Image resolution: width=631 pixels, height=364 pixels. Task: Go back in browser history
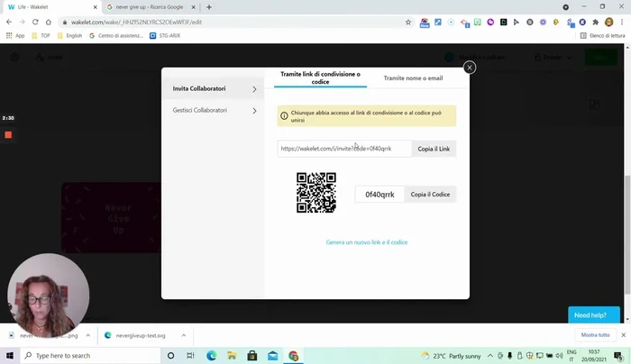point(9,23)
